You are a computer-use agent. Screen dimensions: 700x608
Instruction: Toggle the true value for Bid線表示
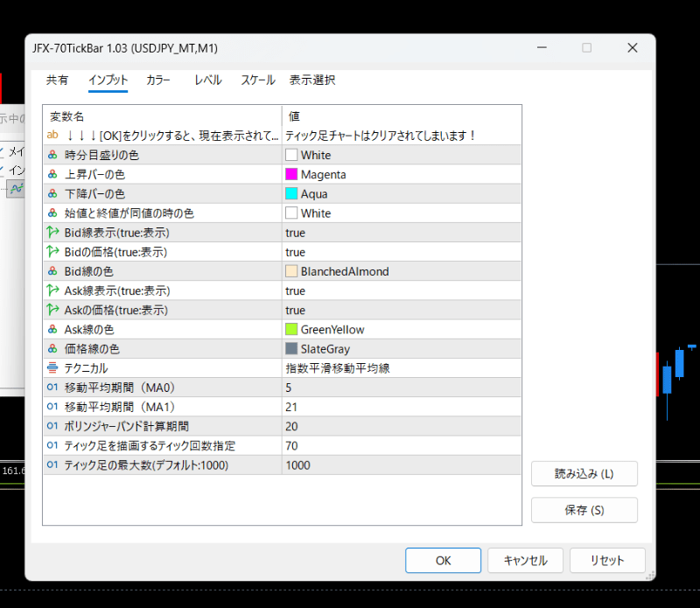pos(402,233)
